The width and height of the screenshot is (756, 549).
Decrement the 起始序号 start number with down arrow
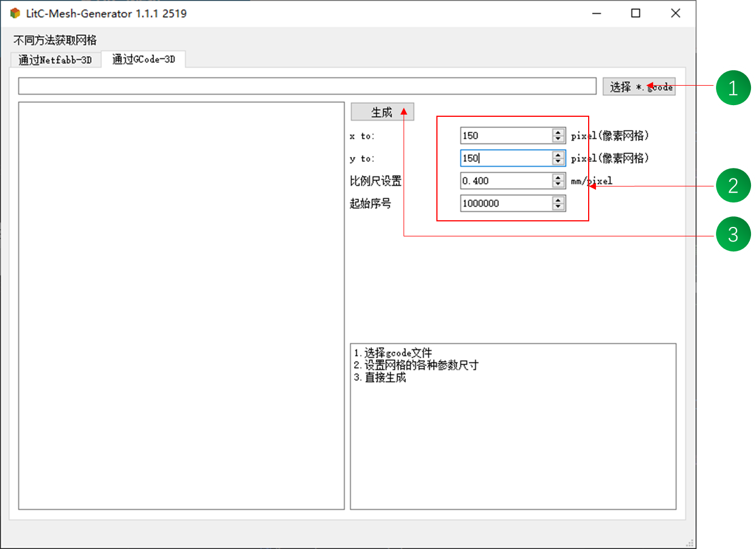click(x=558, y=206)
